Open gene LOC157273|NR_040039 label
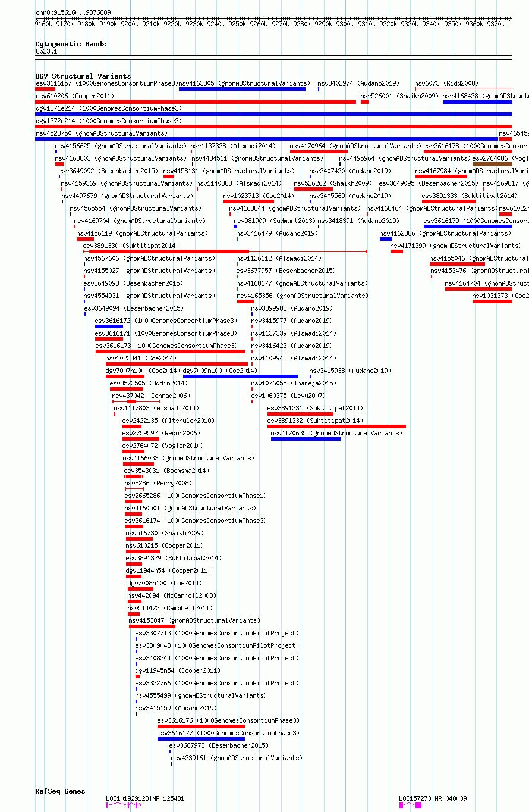The width and height of the screenshot is (529, 812). (433, 798)
